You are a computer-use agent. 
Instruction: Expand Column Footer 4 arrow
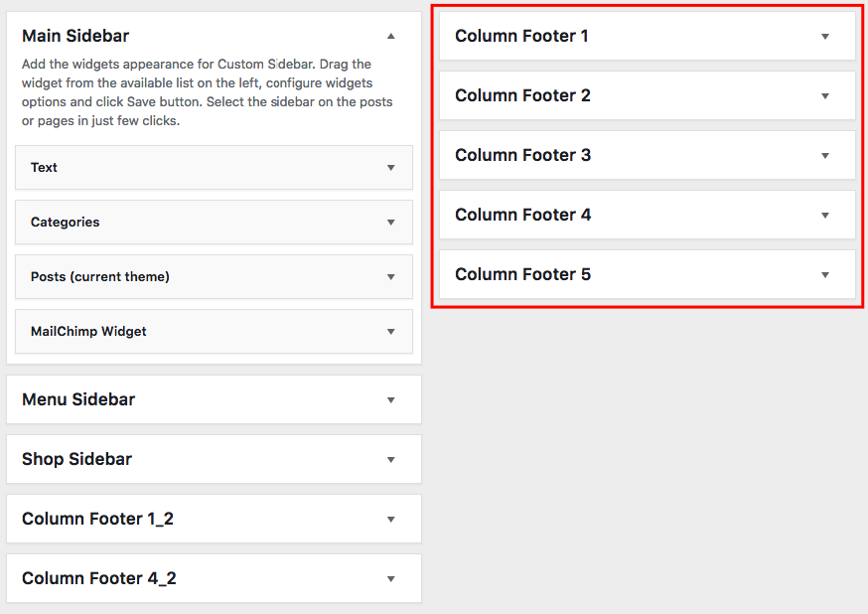pyautogui.click(x=825, y=216)
